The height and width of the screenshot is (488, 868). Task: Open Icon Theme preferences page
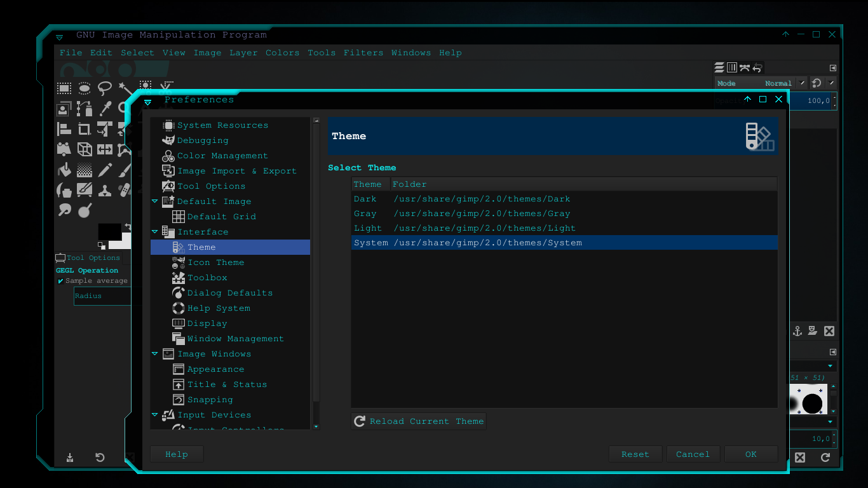point(215,262)
